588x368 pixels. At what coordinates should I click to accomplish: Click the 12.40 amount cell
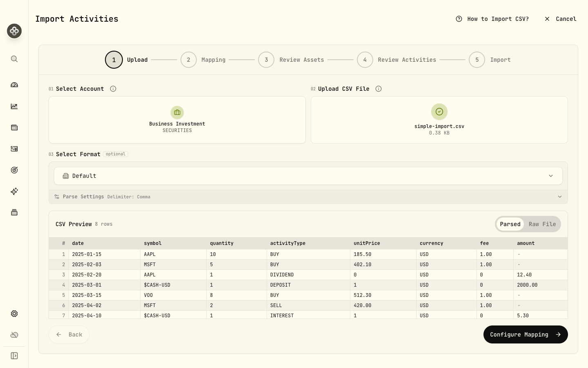540,275
